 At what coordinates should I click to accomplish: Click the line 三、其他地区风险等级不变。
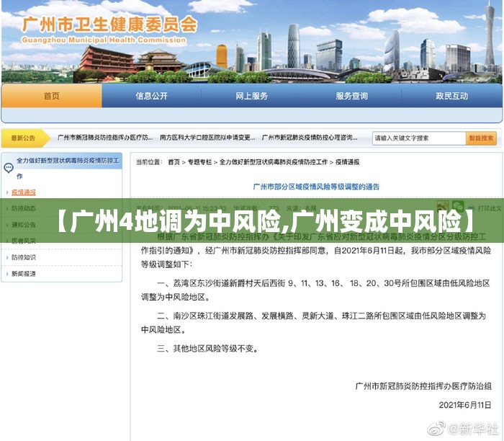(208, 348)
